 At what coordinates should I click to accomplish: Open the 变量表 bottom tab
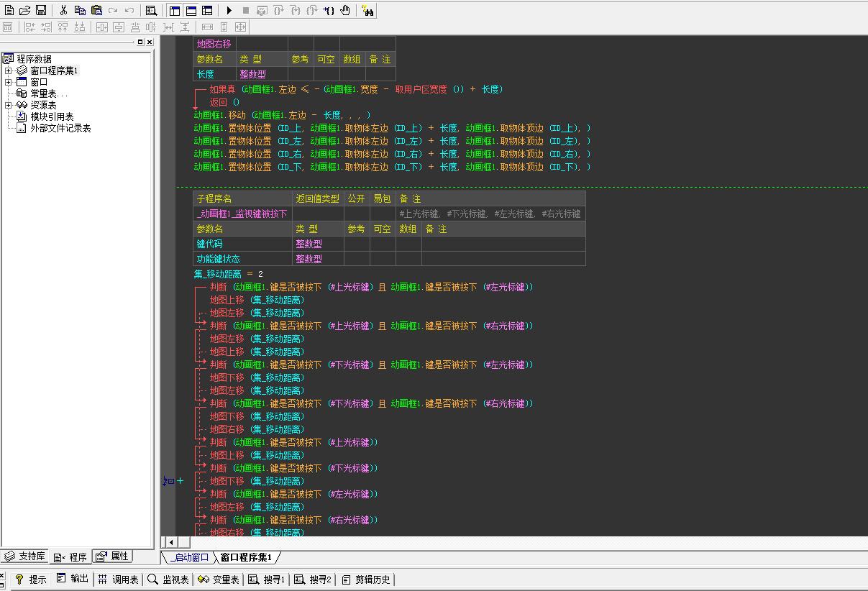pyautogui.click(x=219, y=579)
